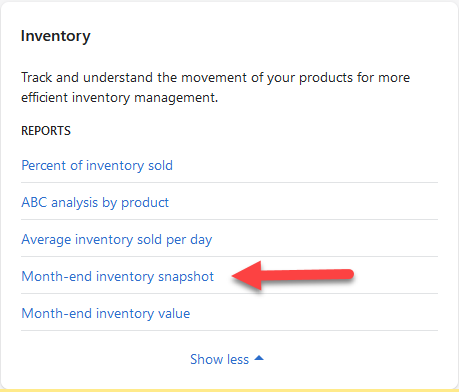Click divider line under ABC analysis by product

tap(229, 220)
